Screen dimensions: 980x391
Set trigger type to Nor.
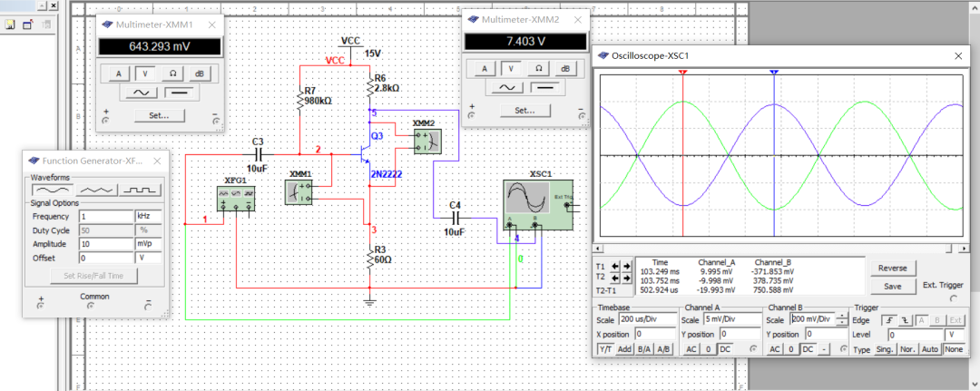click(906, 349)
